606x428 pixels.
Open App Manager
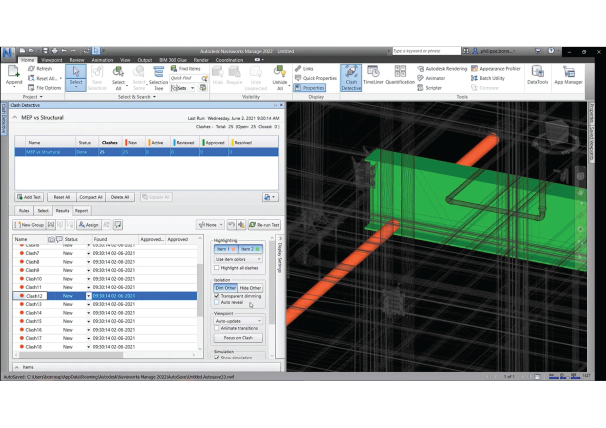coord(568,75)
